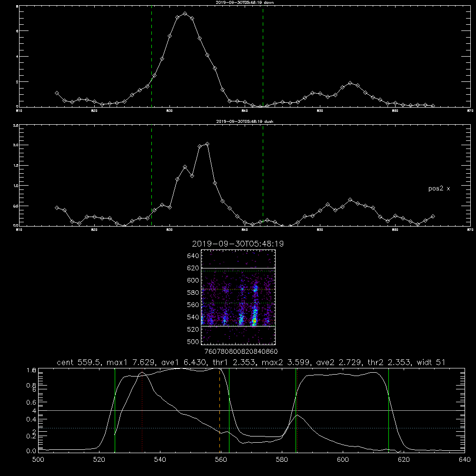
Task: Click 'widt 51' in the stats line
Action: 430,362
